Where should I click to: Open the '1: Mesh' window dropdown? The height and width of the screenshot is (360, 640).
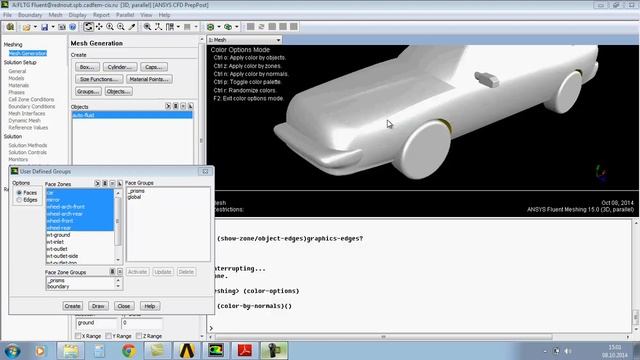pos(244,40)
